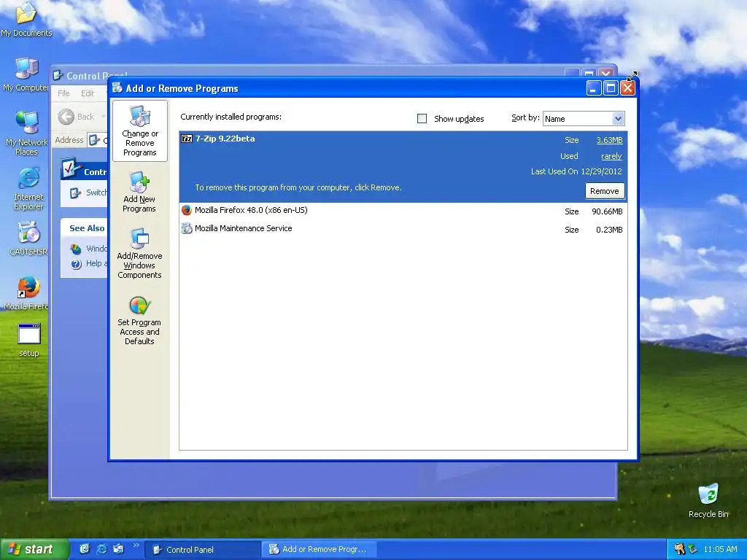Maximize the Add or Remove Programs window

[611, 88]
